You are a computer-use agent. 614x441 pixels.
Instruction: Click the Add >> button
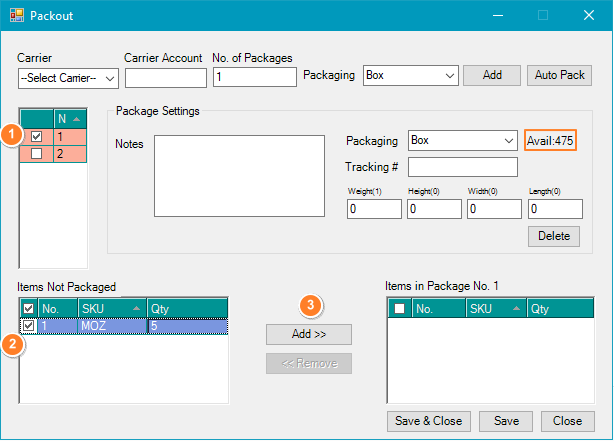pos(308,334)
